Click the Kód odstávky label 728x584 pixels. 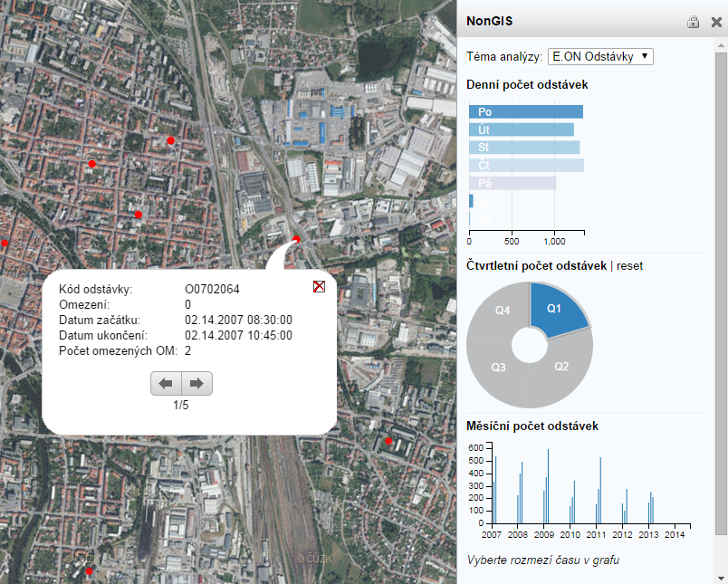coord(96,289)
